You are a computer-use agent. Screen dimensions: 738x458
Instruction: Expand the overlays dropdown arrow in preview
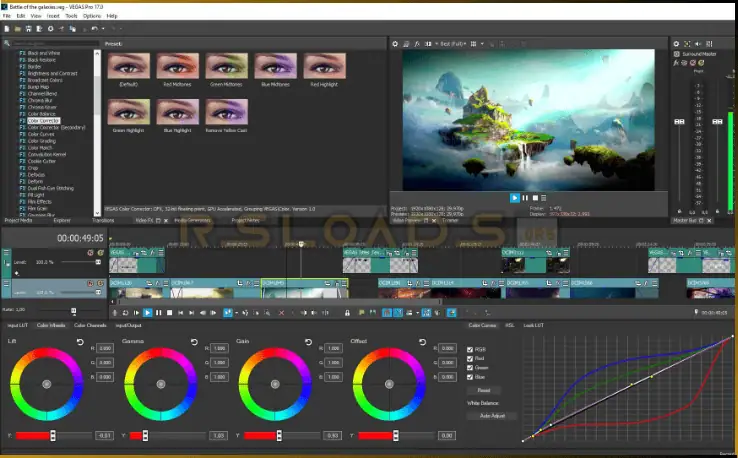click(482, 44)
